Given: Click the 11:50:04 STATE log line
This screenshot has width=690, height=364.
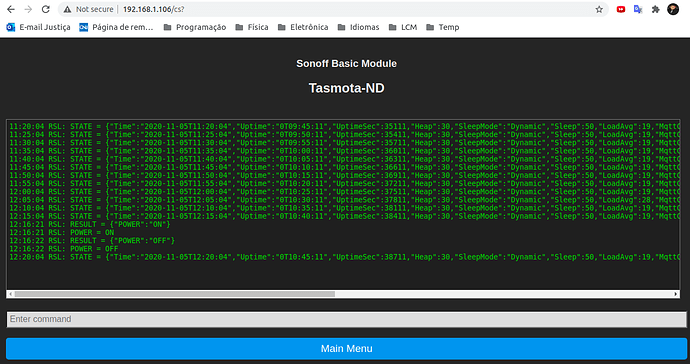Looking at the screenshot, I should [344, 175].
